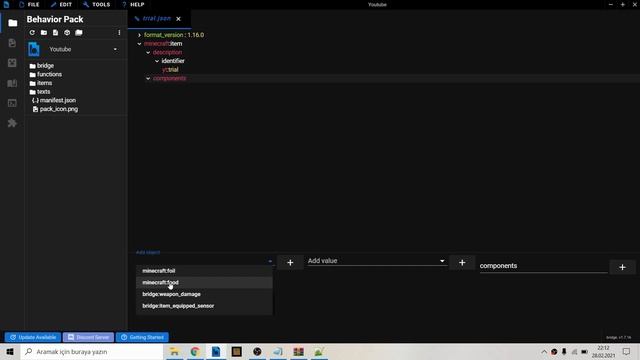The width and height of the screenshot is (640, 360).
Task: Collapse the minecraft:item node
Action: point(140,44)
